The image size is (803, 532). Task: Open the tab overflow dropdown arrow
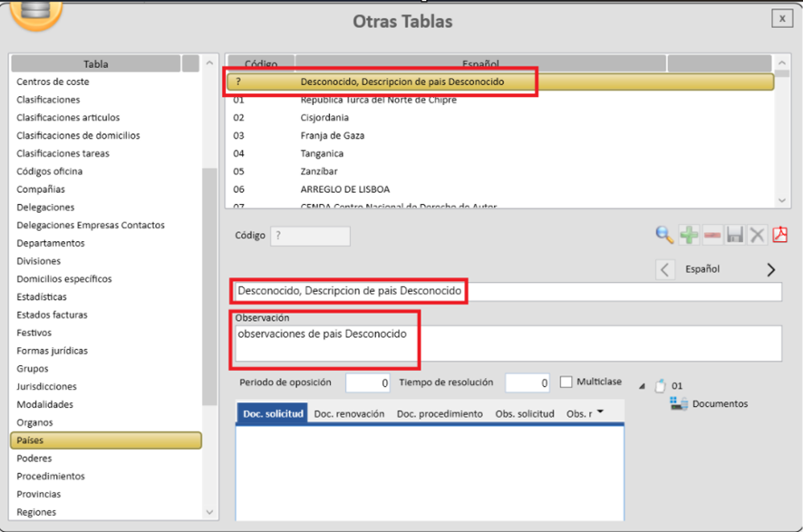pos(599,412)
